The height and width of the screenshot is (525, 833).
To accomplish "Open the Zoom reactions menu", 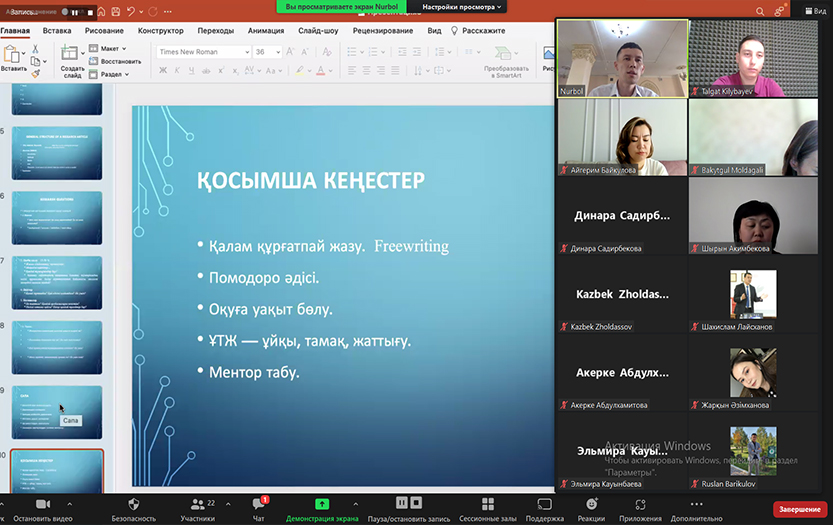I will point(591,505).
